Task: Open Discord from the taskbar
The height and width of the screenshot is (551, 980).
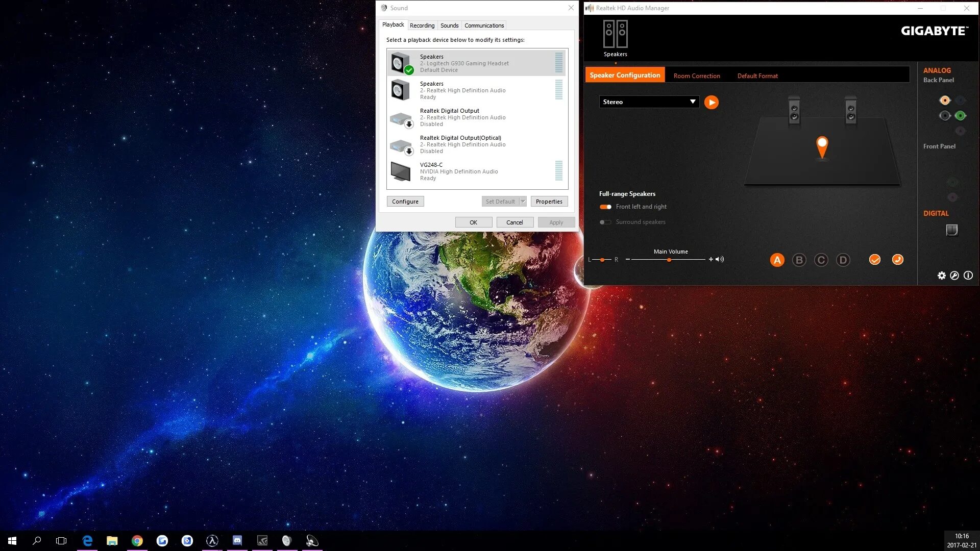Action: (x=237, y=541)
